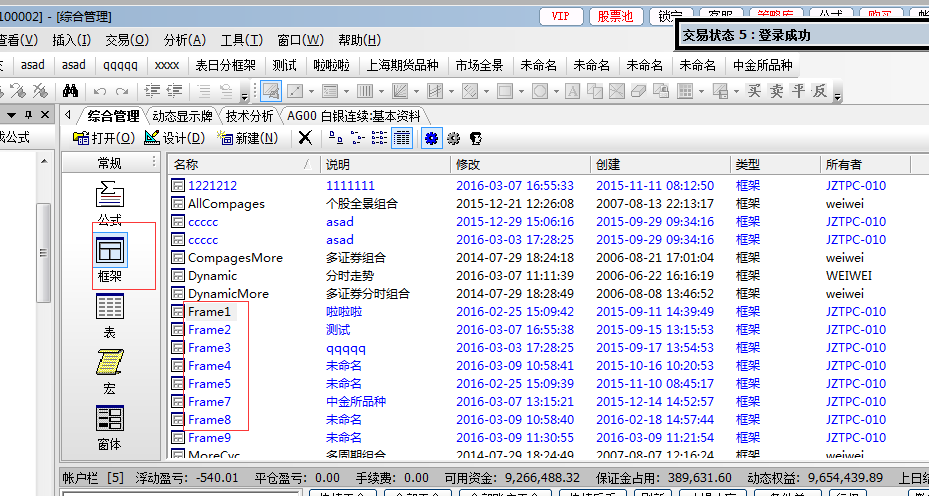The height and width of the screenshot is (496, 929).
Task: Select the Frame5 list entry
Action: click(209, 384)
